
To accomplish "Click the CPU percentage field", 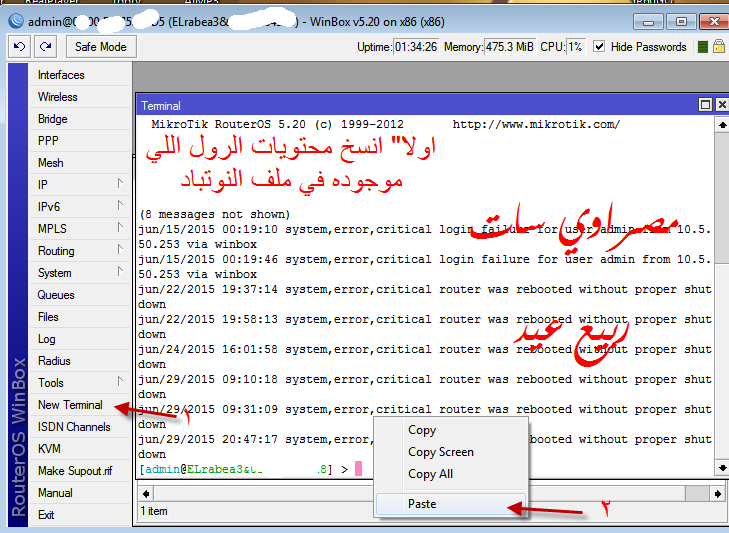I will pos(576,47).
